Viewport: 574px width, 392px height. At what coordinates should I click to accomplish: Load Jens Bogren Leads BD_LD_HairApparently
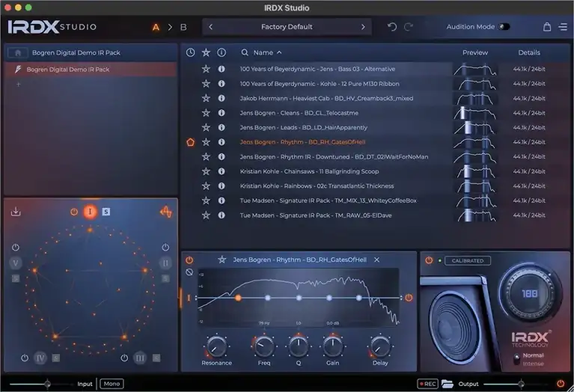[x=304, y=127]
